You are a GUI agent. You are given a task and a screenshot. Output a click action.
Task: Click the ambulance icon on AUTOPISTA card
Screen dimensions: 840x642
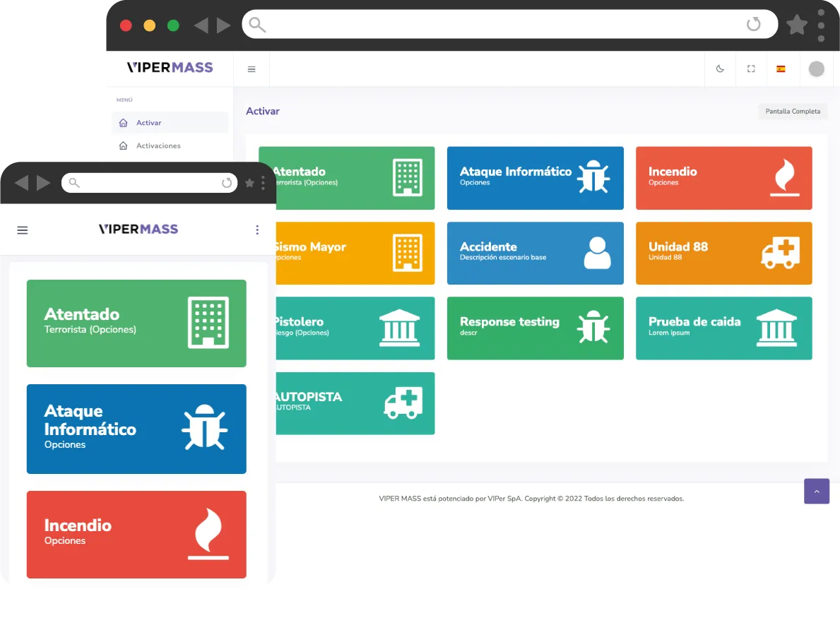pyautogui.click(x=403, y=403)
